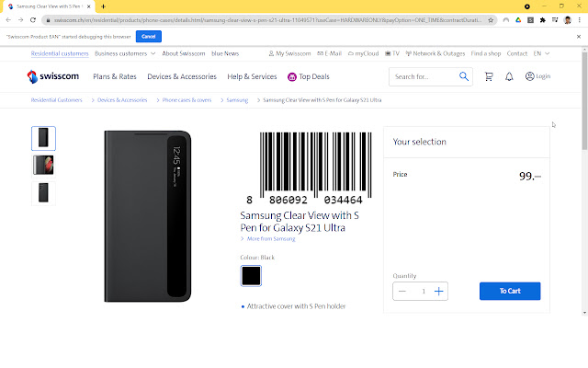Select first product thumbnail
Screen dimensions: 588x368
43,139
